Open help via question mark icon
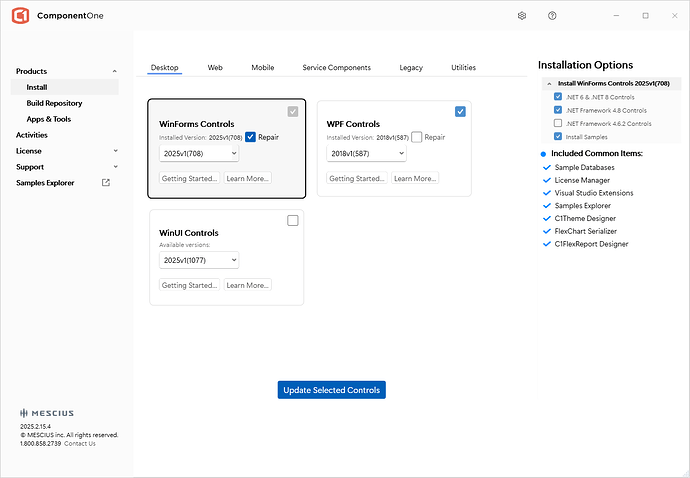Image resolution: width=690 pixels, height=478 pixels. (x=552, y=16)
